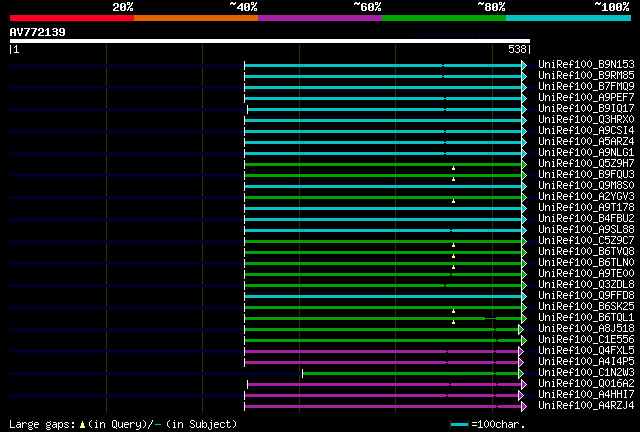Click UniRef100_Q5Z9H7 text

point(586,164)
